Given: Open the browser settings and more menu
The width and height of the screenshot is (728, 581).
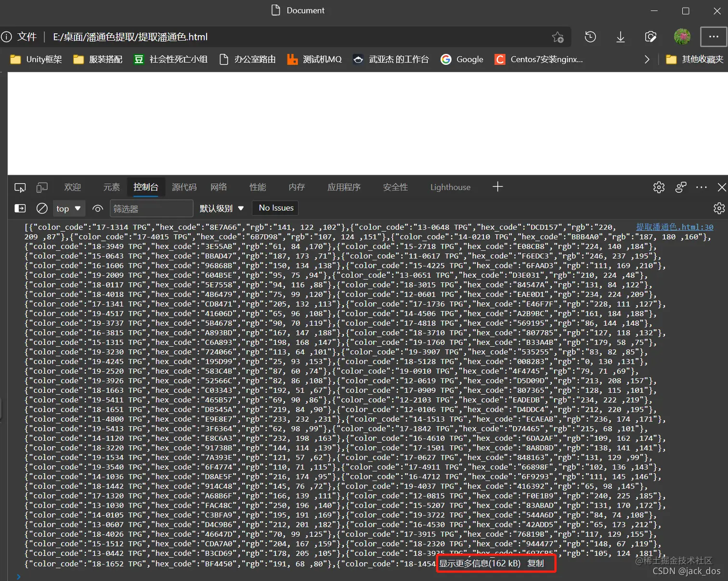Looking at the screenshot, I should pyautogui.click(x=714, y=37).
